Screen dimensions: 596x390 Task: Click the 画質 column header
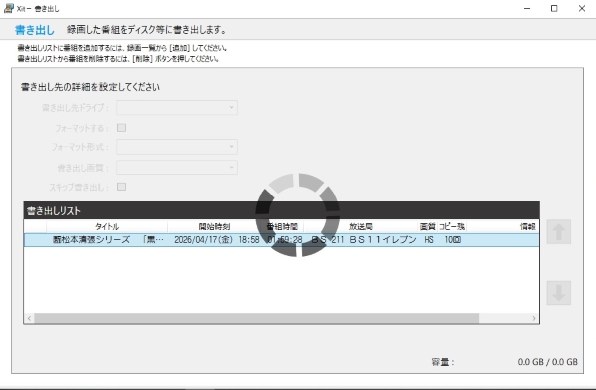click(428, 227)
